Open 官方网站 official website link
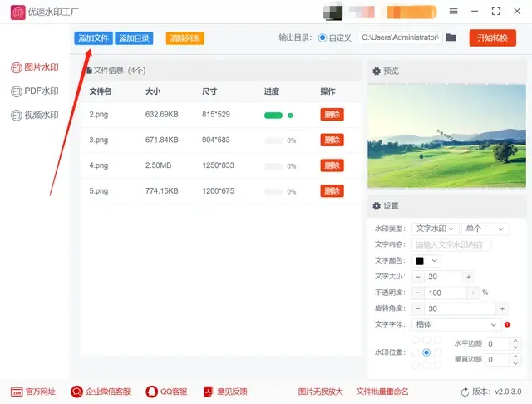This screenshot has width=532, height=404. click(33, 392)
